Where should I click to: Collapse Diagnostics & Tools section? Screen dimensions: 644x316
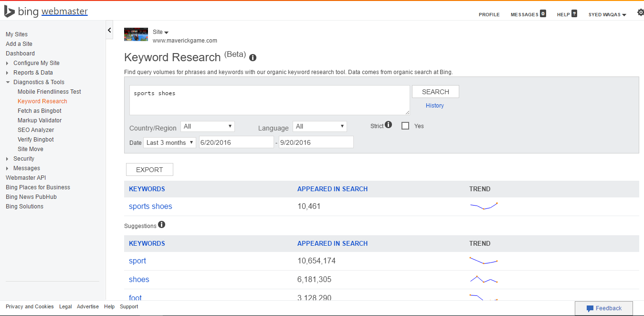(35, 82)
